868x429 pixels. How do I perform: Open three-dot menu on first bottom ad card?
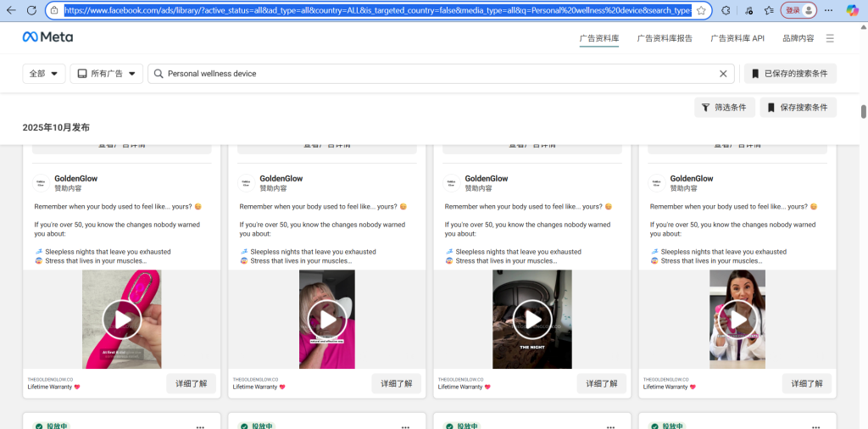200,426
